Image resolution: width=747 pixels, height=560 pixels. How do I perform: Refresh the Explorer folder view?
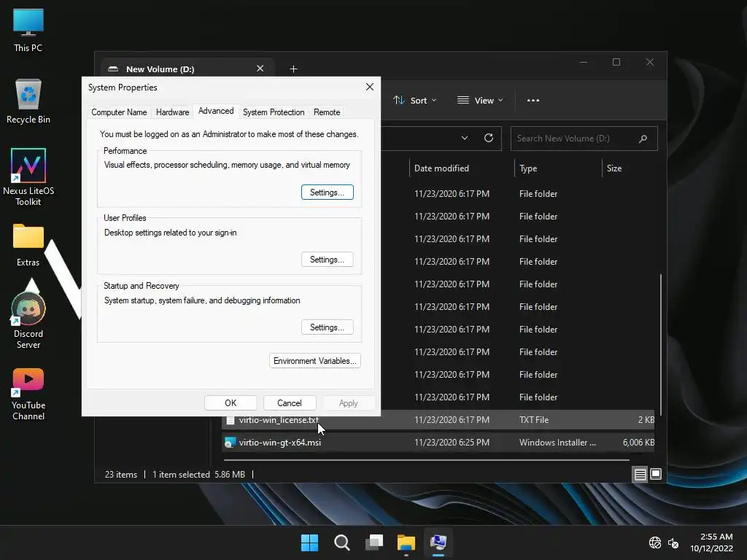tap(488, 138)
